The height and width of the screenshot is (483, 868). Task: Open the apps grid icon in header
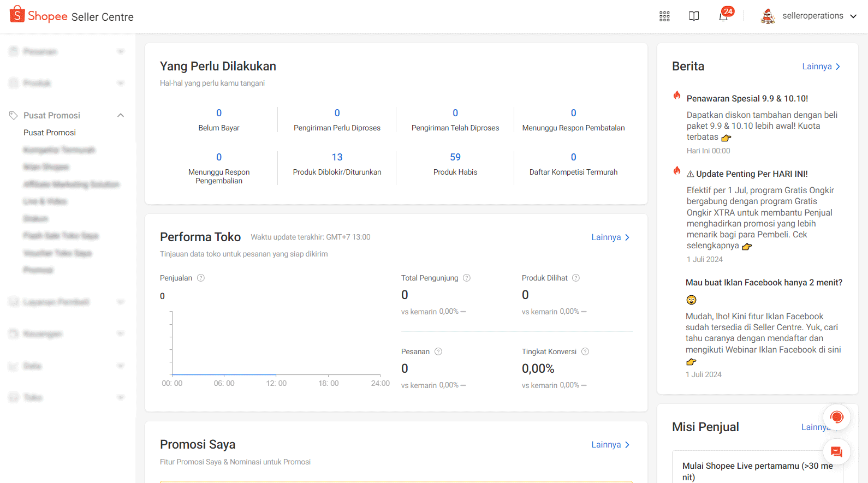coord(664,16)
